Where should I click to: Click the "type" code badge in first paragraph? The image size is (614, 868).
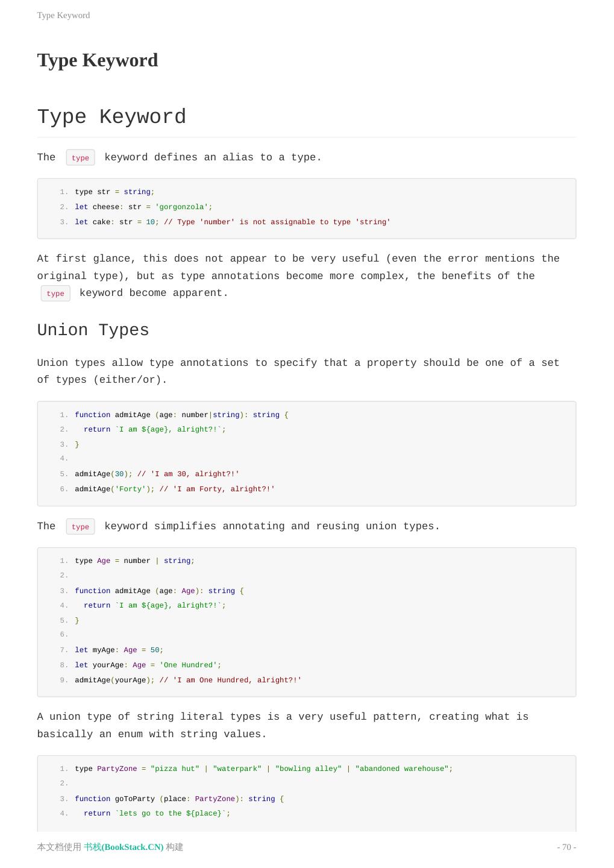click(x=80, y=158)
